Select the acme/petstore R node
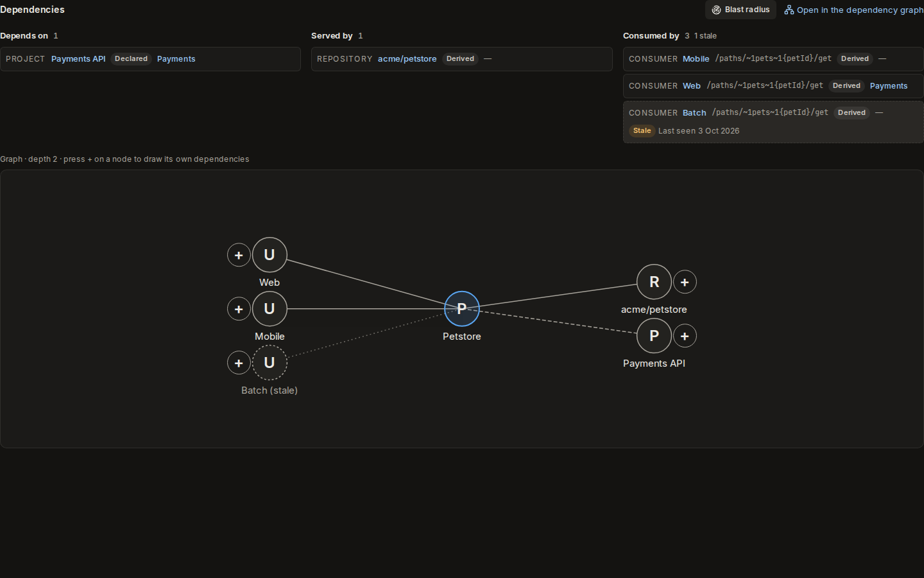This screenshot has width=924, height=578. [654, 282]
